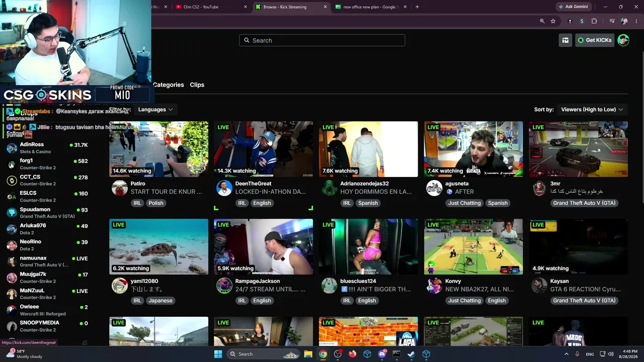Open Chrome media controls icon
This screenshot has width=644, height=362.
pos(612,21)
